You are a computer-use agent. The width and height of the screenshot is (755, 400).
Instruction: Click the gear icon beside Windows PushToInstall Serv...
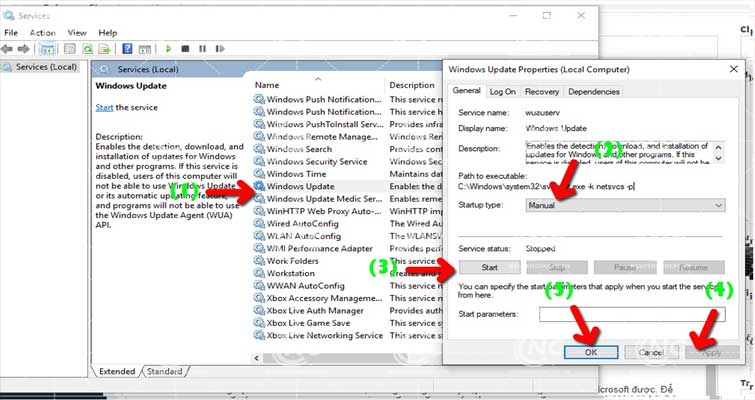pos(260,124)
